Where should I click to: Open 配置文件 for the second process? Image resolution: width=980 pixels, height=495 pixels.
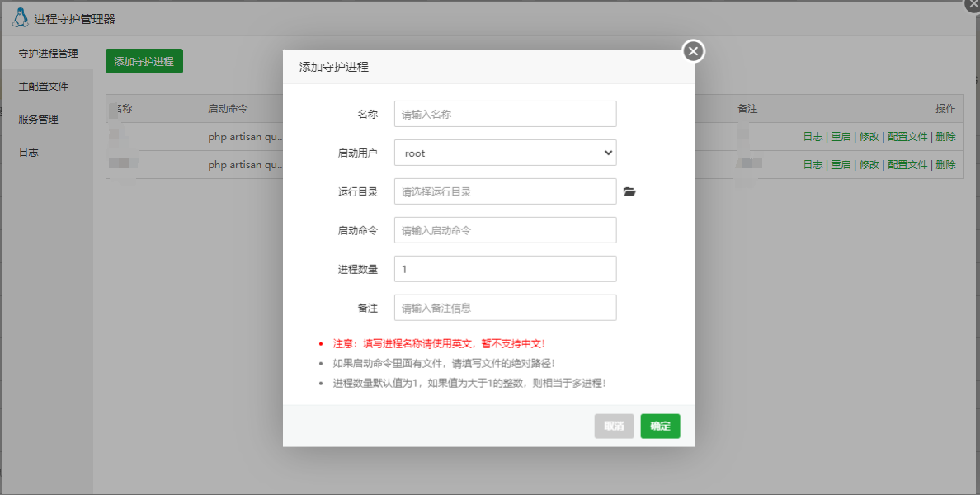(906, 164)
